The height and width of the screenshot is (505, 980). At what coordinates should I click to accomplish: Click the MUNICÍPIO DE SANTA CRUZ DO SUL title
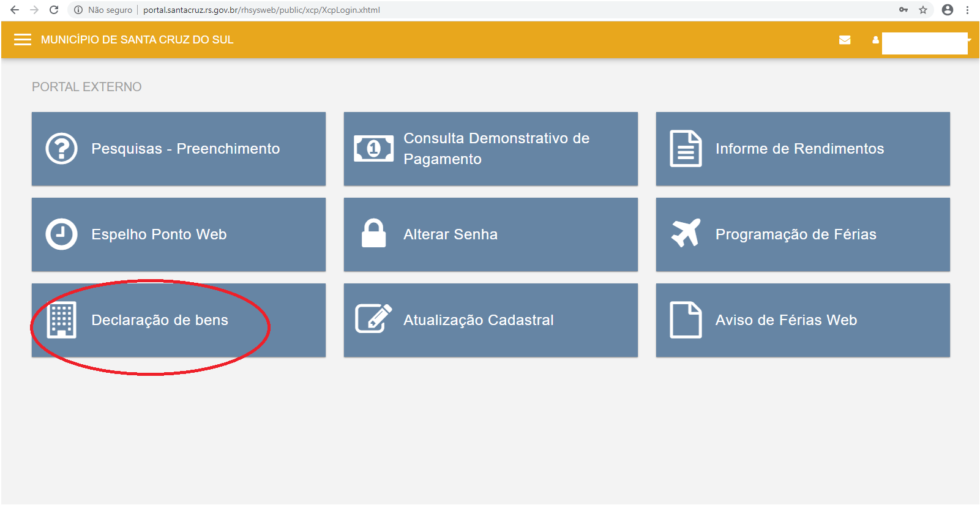pos(137,40)
